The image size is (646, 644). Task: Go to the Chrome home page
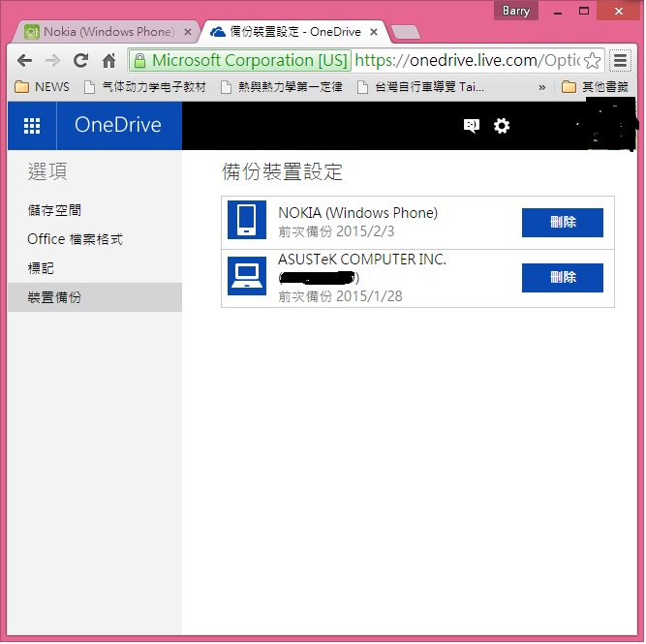[108, 61]
